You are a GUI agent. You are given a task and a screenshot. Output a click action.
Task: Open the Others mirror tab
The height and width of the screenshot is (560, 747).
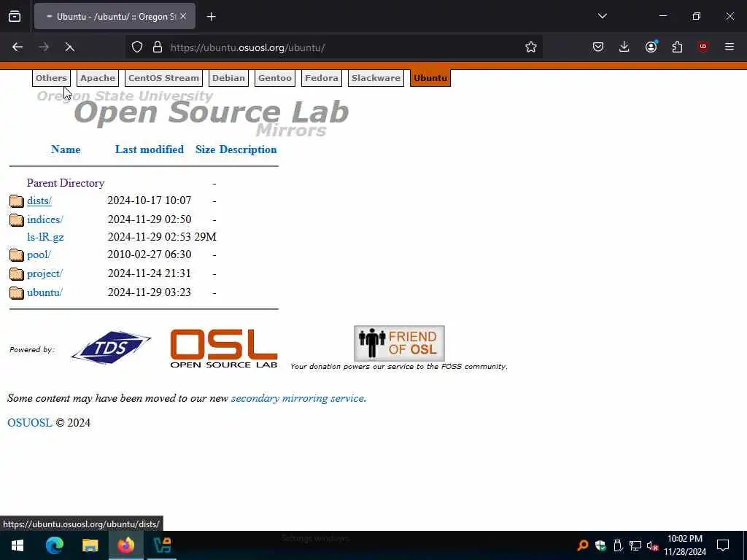click(52, 78)
